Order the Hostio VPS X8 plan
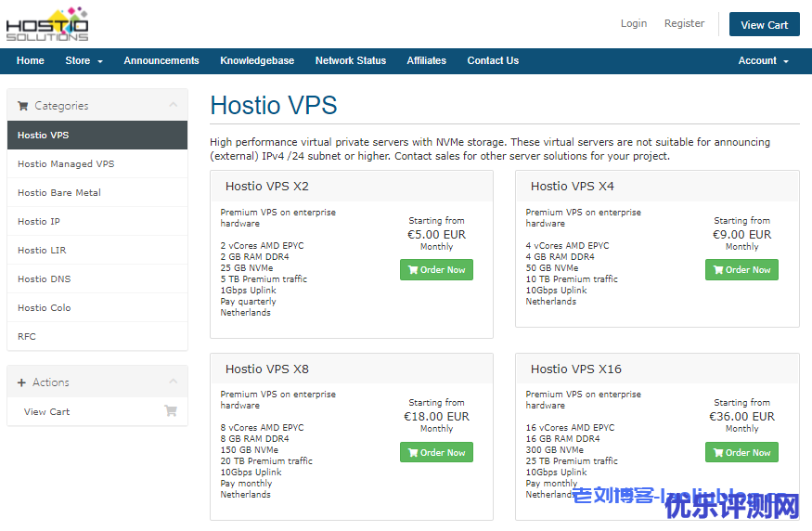Viewport: 812px width, 531px height. click(x=436, y=453)
